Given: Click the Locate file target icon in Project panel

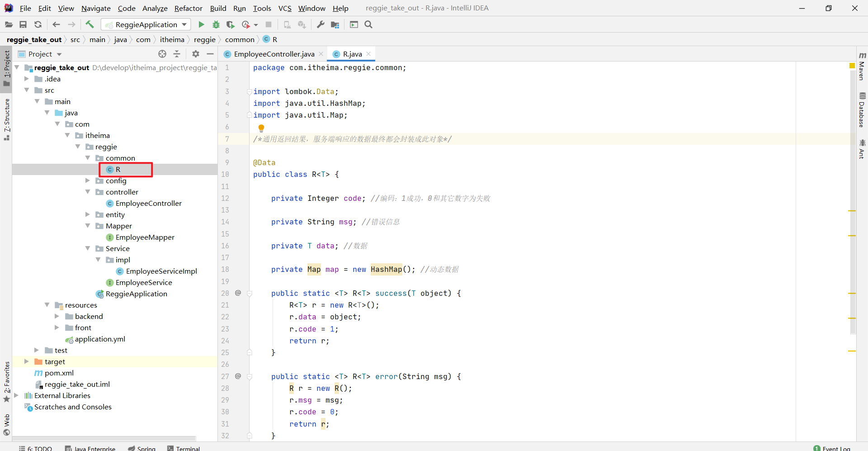Looking at the screenshot, I should [162, 54].
